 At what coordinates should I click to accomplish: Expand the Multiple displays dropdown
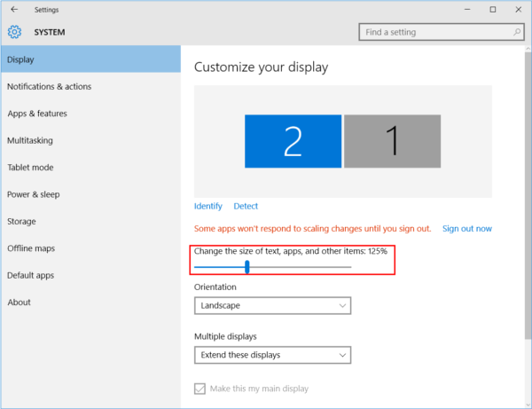[272, 355]
